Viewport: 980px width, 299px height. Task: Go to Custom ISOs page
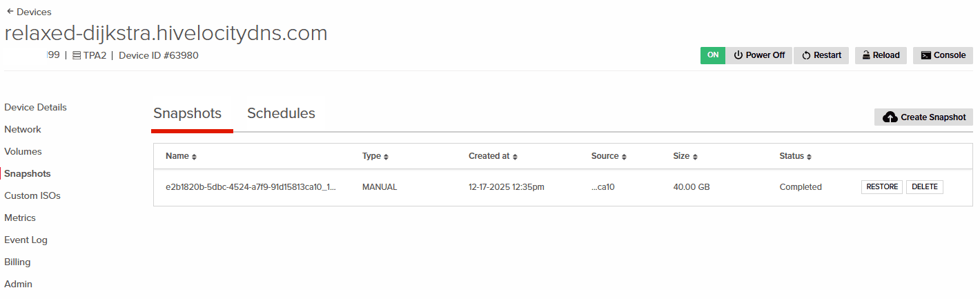coord(32,195)
